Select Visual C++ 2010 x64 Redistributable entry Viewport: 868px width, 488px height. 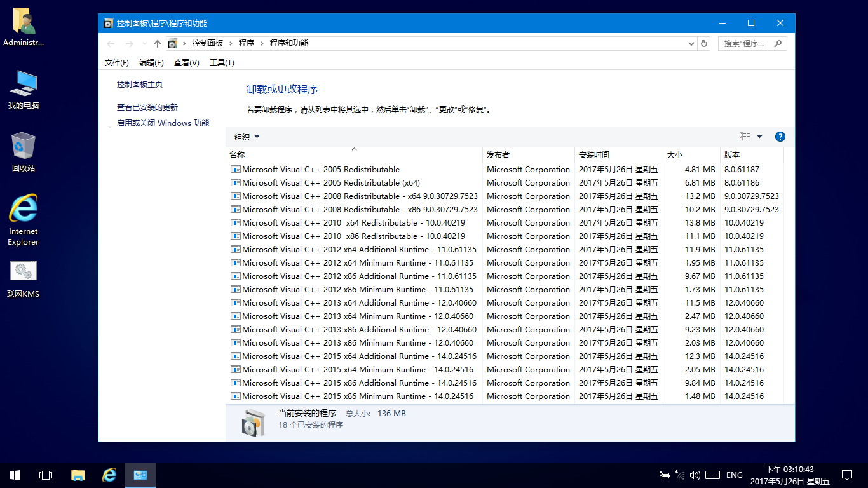click(506, 223)
